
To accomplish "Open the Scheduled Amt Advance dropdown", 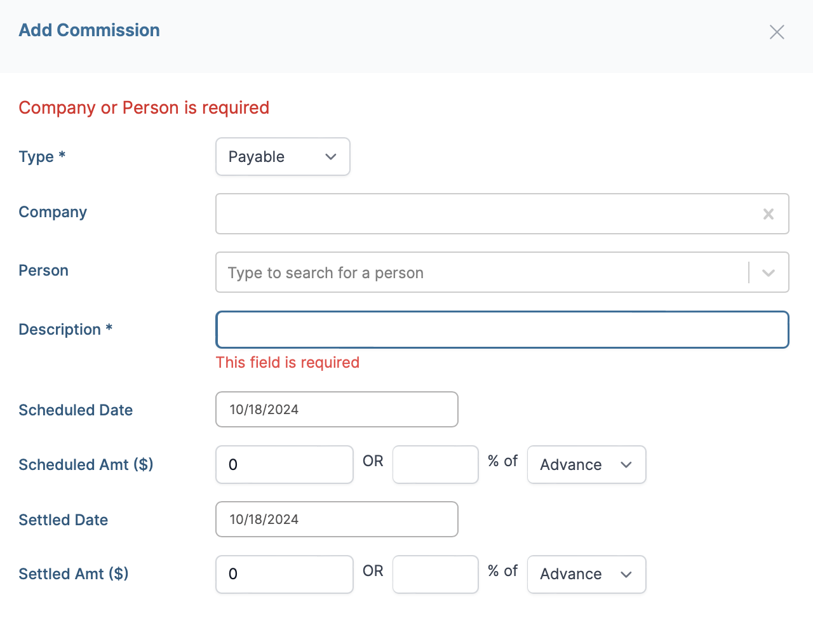I will point(586,465).
